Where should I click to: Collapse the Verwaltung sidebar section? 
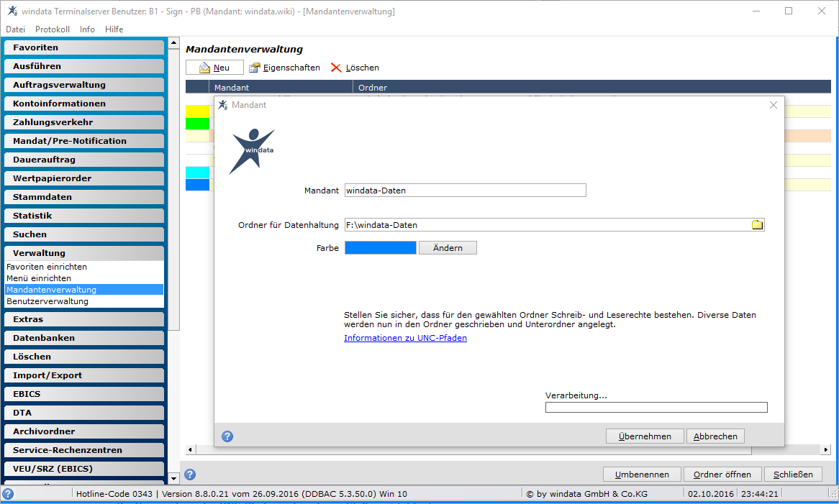click(84, 253)
